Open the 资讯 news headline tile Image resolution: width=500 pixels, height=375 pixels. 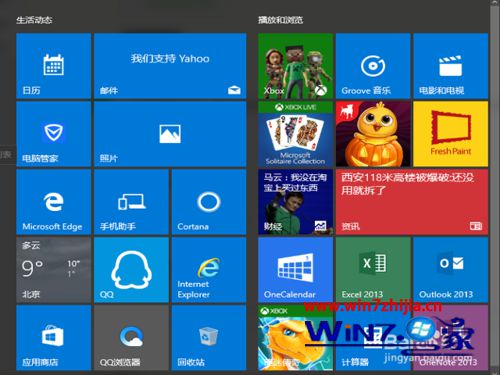[412, 202]
